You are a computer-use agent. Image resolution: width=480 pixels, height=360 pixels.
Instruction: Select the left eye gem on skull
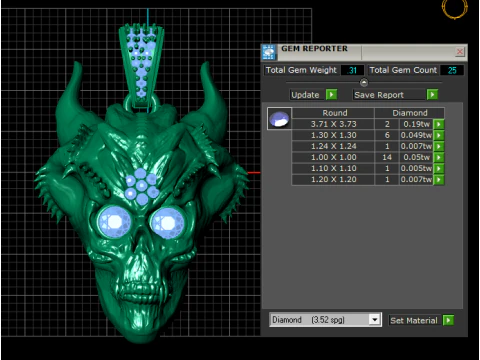tap(114, 222)
